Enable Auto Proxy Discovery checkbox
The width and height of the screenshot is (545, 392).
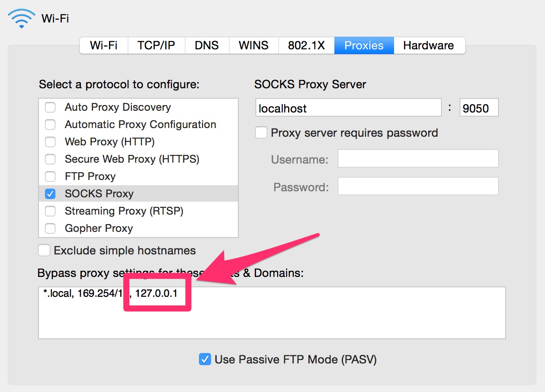51,107
